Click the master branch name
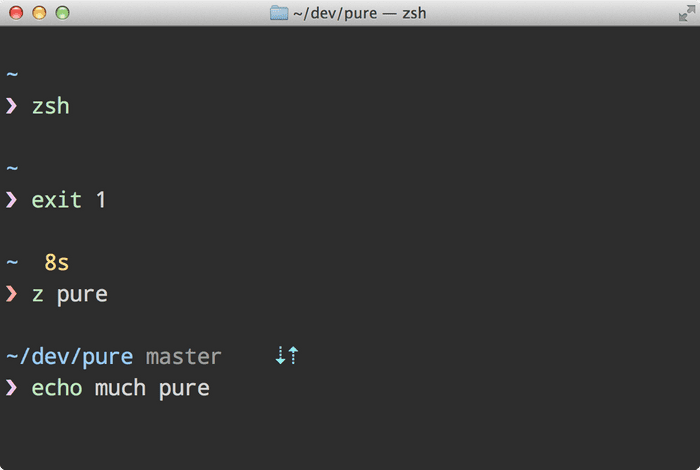Viewport: 700px width, 470px height. (183, 357)
